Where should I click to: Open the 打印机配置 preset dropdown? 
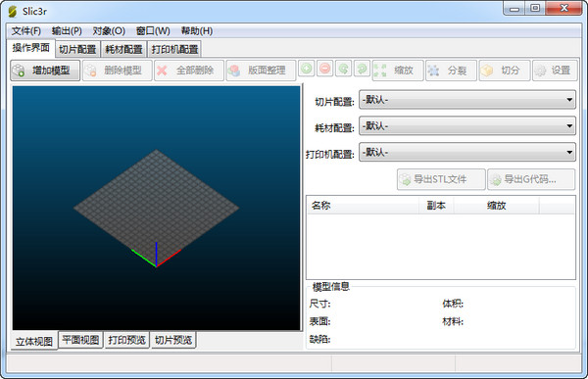point(467,152)
